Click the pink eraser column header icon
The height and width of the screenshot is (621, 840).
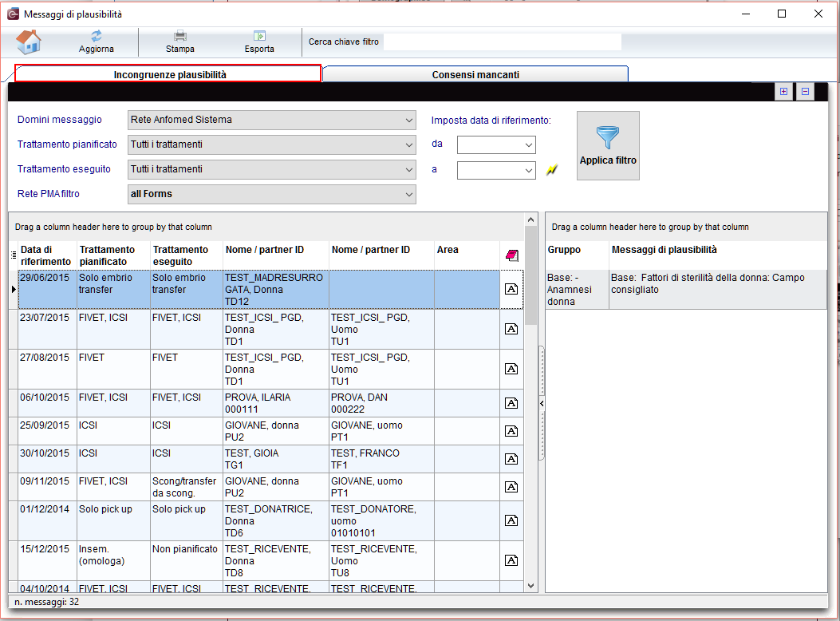511,255
